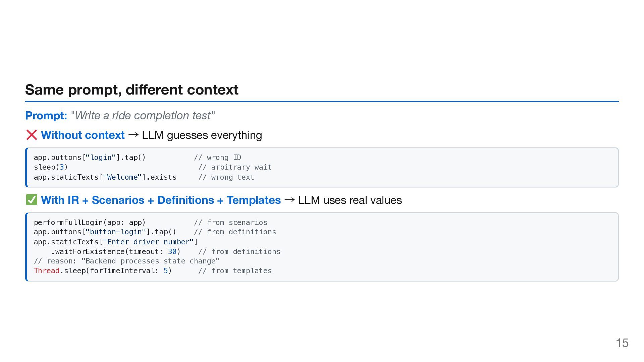Click the With IR + Scenarios + Definitions + Templates heading
The image size is (644, 362).
tap(161, 200)
